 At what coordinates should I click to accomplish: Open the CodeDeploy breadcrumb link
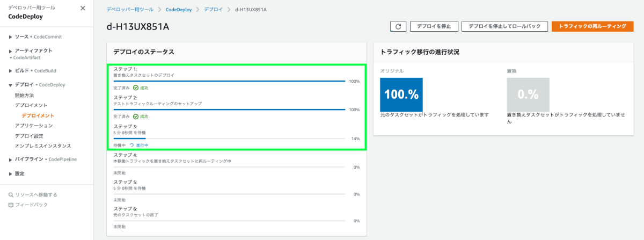pos(180,10)
